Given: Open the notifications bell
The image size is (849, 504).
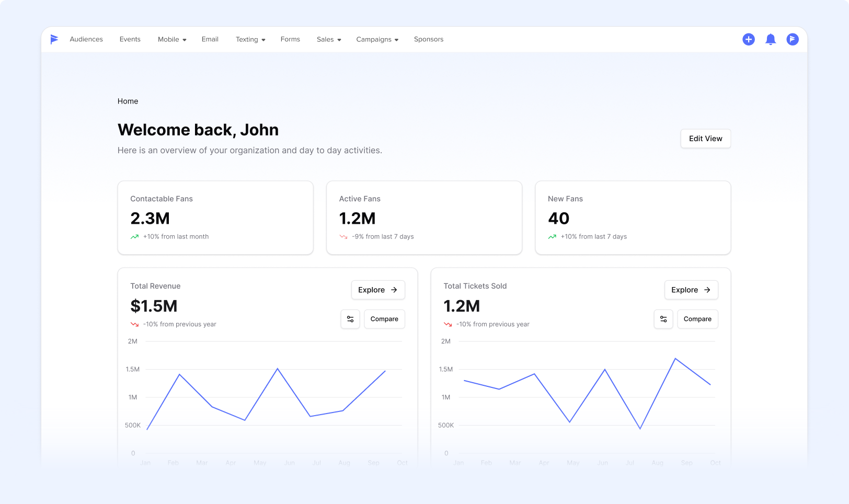Looking at the screenshot, I should pyautogui.click(x=771, y=39).
